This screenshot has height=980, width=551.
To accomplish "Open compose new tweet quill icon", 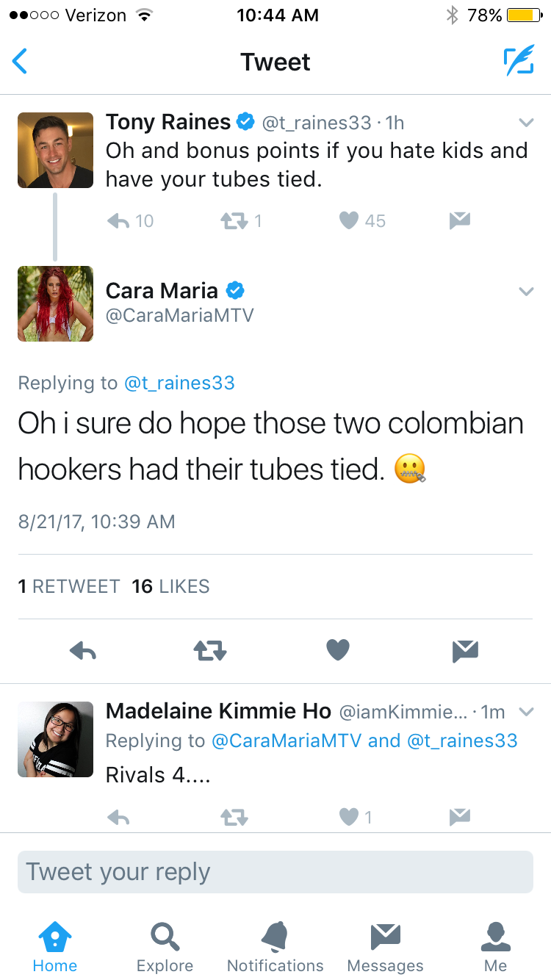I will click(x=519, y=62).
